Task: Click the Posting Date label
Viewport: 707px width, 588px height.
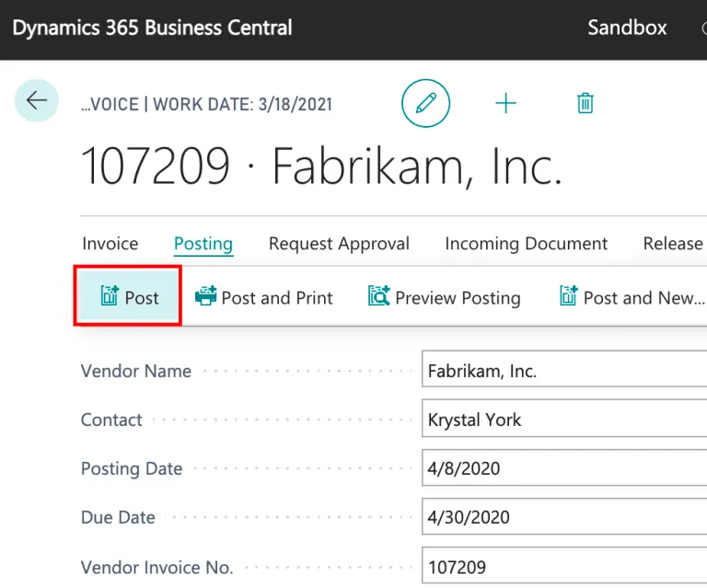Action: [x=132, y=468]
